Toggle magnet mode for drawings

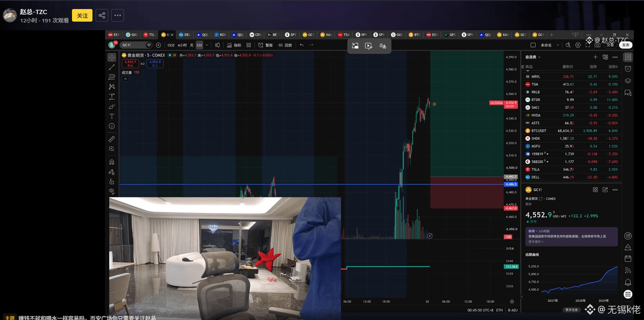112,162
